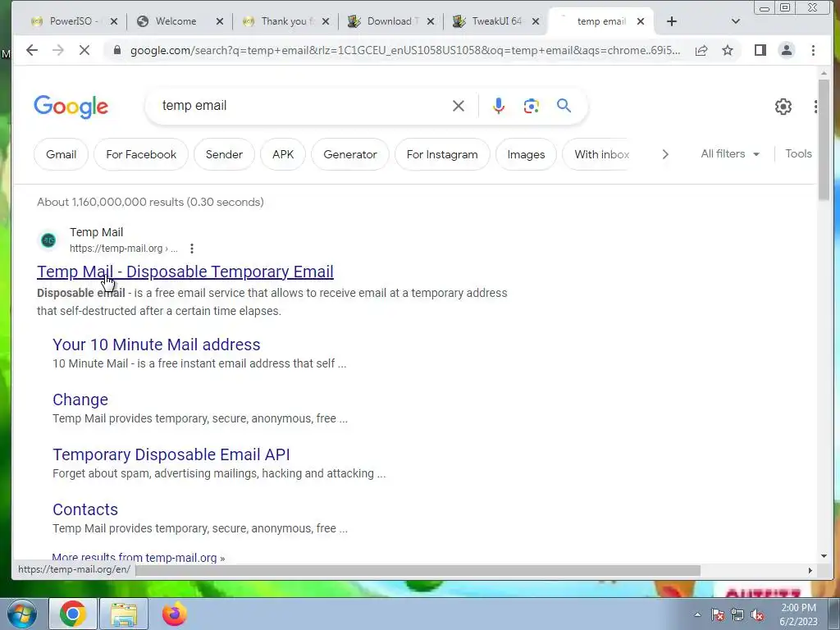The height and width of the screenshot is (630, 840).
Task: Open Windows Explorer from taskbar
Action: 124,614
